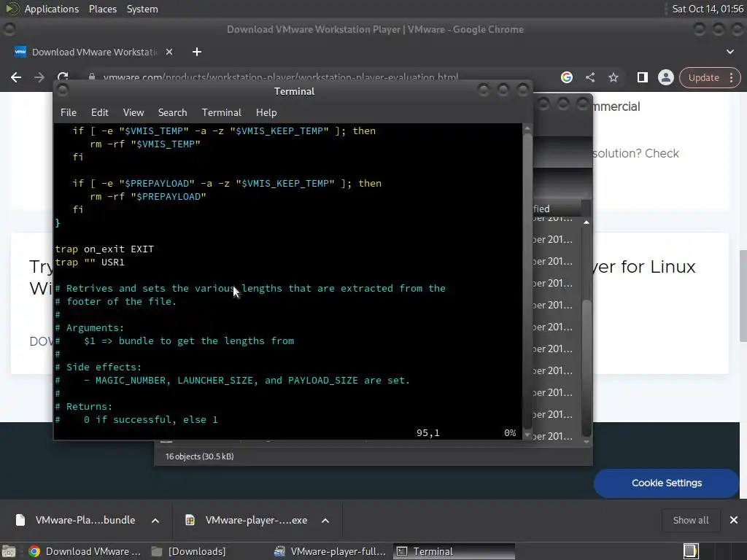The image size is (747, 560).
Task: Open the Terminal menu in the Terminal menubar
Action: (222, 112)
